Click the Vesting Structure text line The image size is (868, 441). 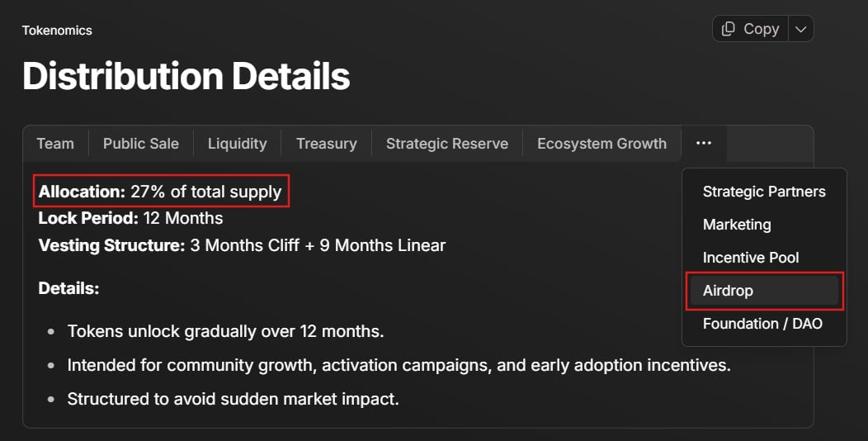pyautogui.click(x=242, y=245)
